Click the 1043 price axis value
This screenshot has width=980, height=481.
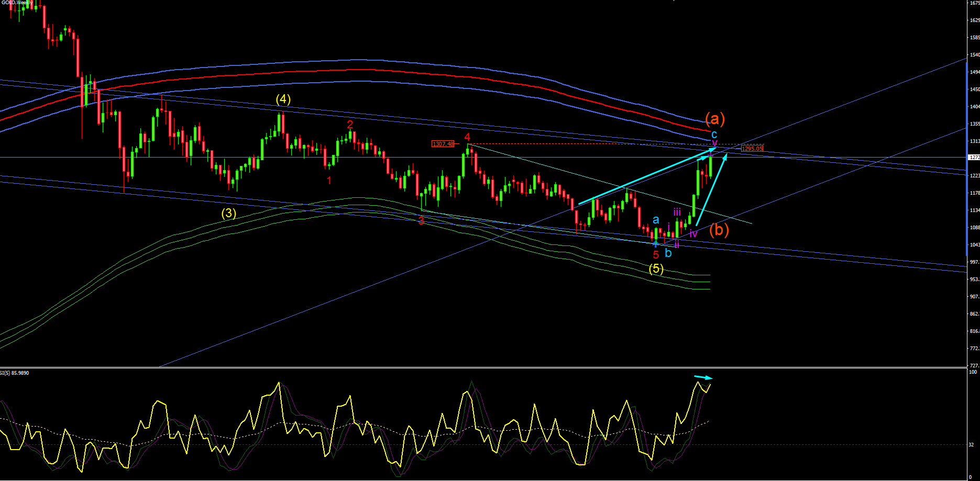(x=974, y=245)
